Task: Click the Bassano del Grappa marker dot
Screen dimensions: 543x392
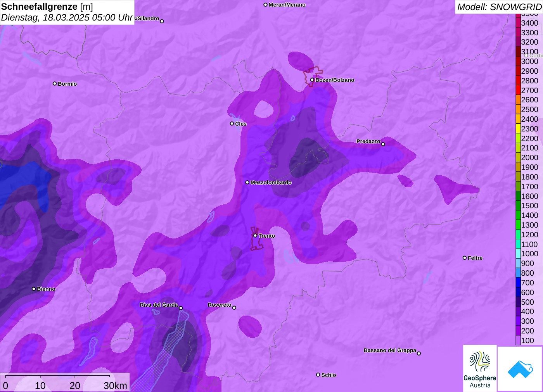Action: tap(418, 353)
